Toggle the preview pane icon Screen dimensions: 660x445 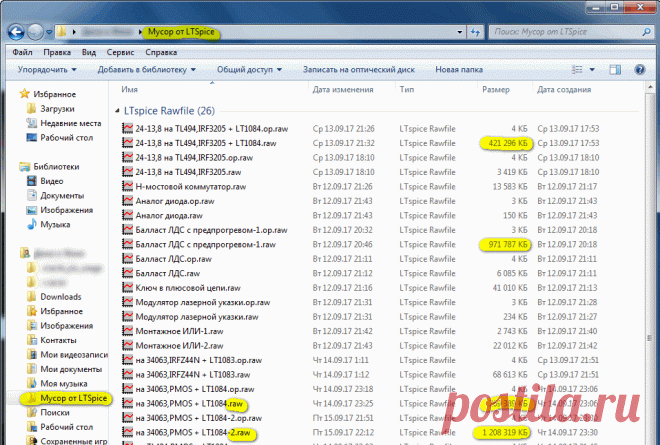(x=615, y=69)
